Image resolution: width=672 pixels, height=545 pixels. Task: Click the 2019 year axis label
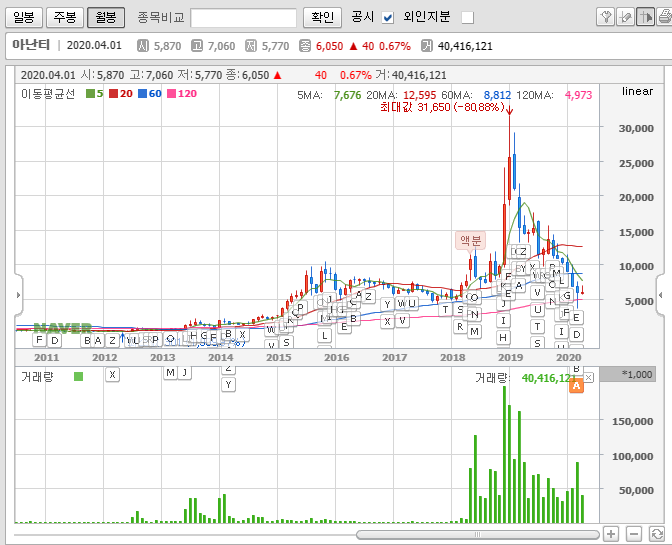tap(510, 357)
